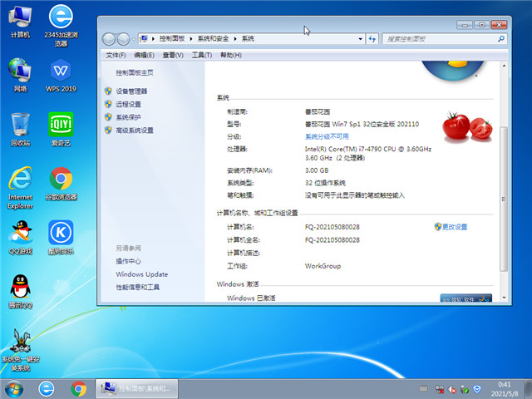Image resolution: width=532 pixels, height=399 pixels.
Task: Open 远程设置 link
Action: click(x=128, y=104)
